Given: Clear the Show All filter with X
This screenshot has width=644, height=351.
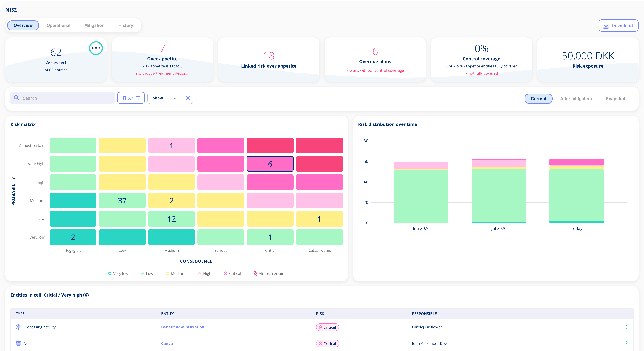Looking at the screenshot, I should pos(188,98).
